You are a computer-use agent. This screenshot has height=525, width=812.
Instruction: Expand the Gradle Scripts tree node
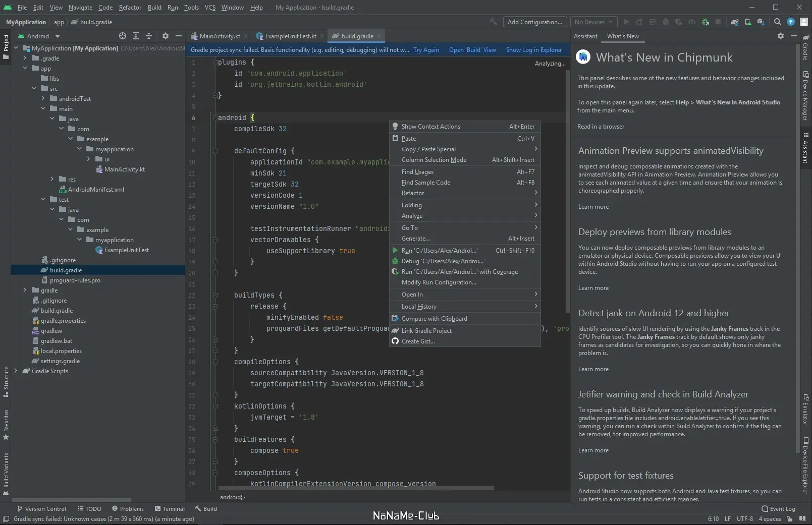pyautogui.click(x=16, y=371)
